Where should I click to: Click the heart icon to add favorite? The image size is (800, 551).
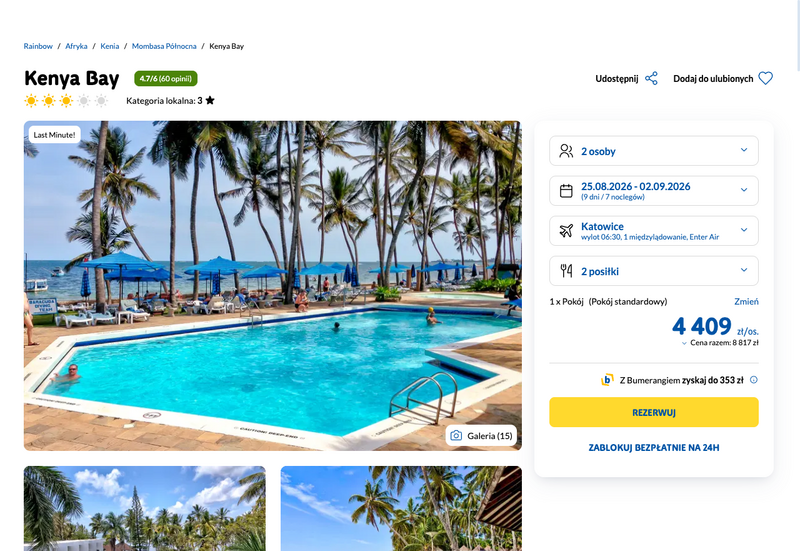click(x=765, y=79)
